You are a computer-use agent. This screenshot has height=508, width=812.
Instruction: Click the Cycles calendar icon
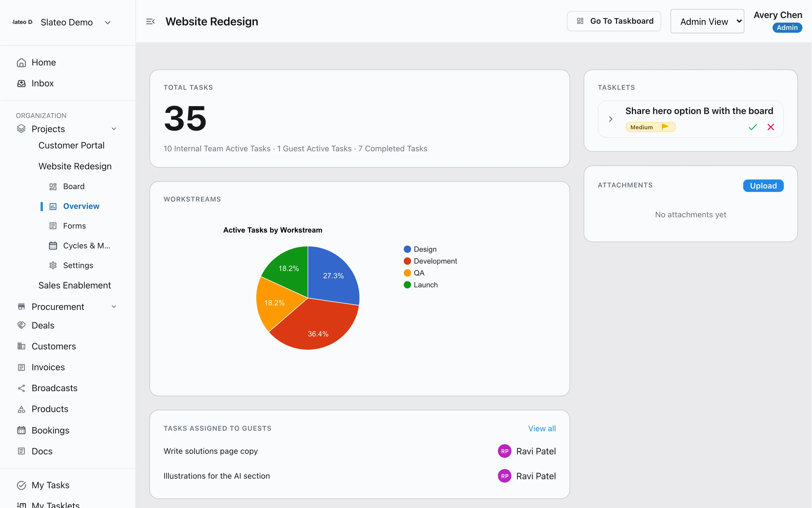[x=53, y=246]
